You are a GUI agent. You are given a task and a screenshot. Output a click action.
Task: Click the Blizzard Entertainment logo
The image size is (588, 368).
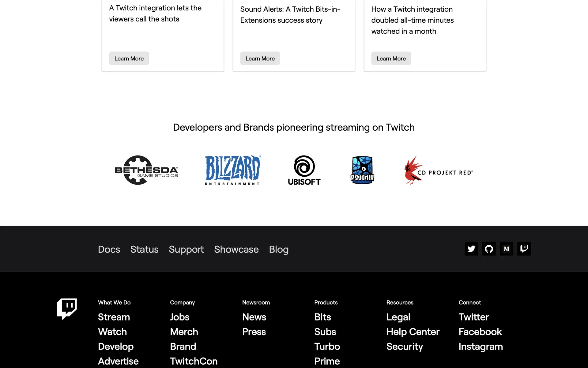[232, 170]
